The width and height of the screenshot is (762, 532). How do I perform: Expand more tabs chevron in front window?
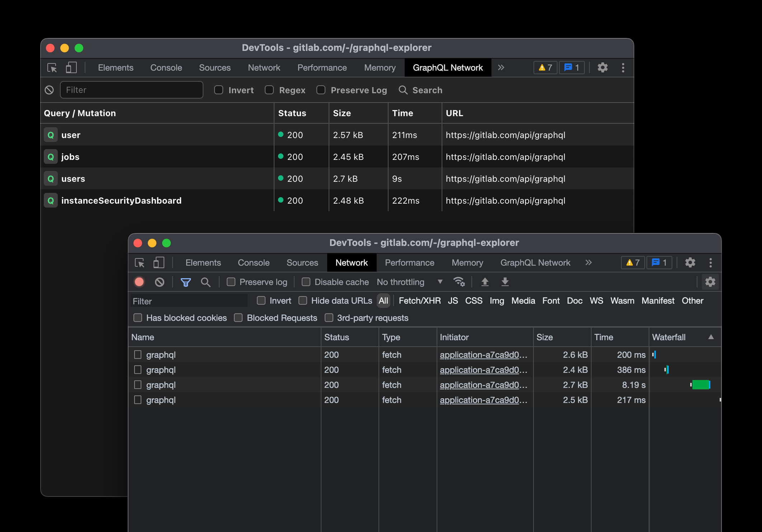(x=588, y=263)
